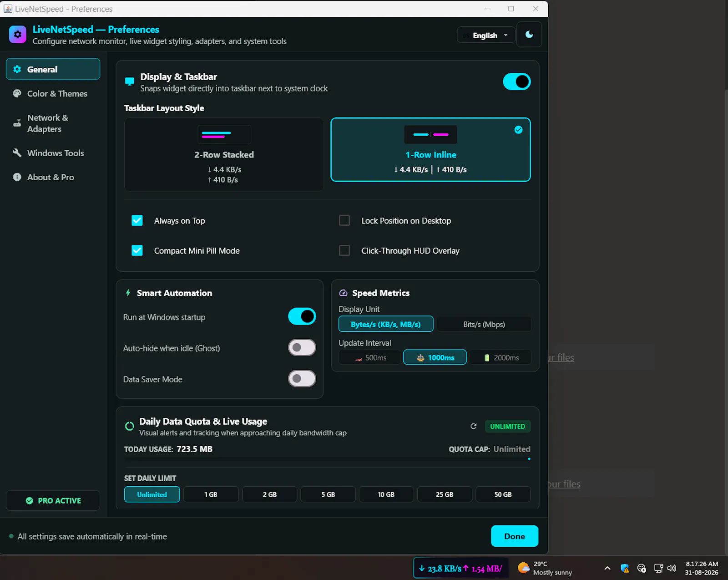Viewport: 728px width, 580px height.
Task: Click the LiveNetSpeed gear logo in header
Action: click(17, 35)
